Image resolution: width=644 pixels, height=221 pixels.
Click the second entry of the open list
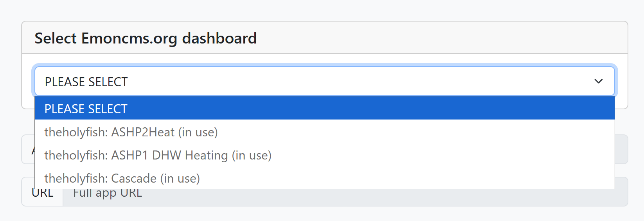pos(131,132)
